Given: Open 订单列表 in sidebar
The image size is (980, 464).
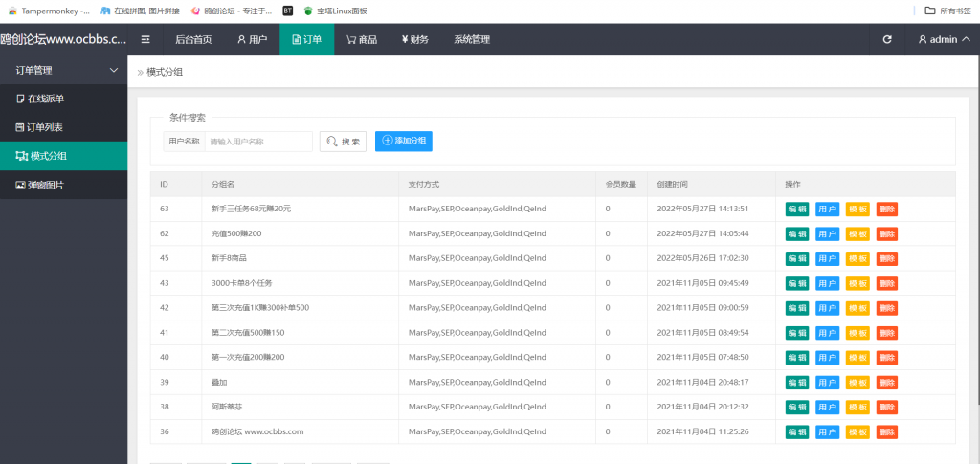Looking at the screenshot, I should pyautogui.click(x=64, y=127).
